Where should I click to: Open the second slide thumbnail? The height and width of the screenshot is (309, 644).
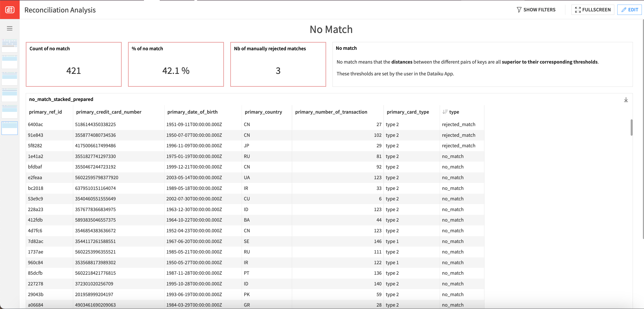pyautogui.click(x=10, y=62)
